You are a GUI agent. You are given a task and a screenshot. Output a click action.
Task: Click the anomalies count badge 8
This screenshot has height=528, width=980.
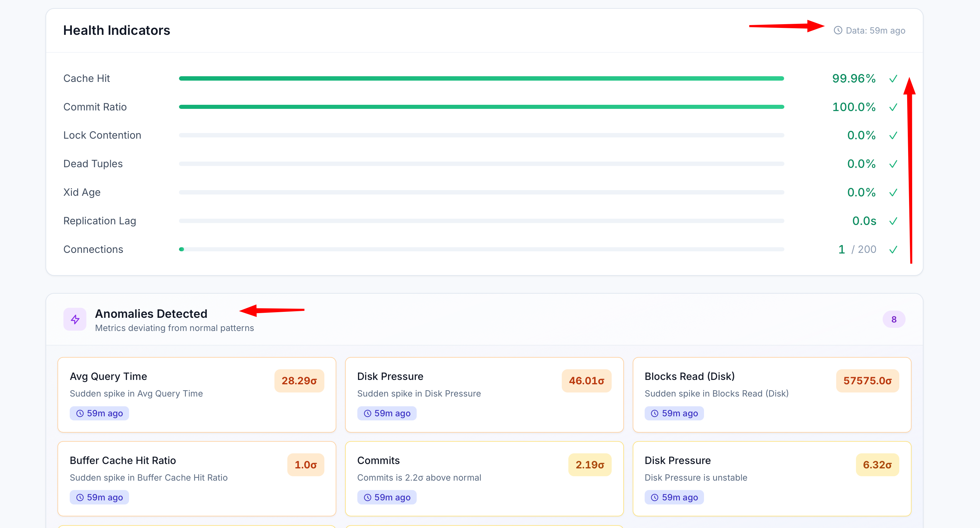tap(894, 319)
